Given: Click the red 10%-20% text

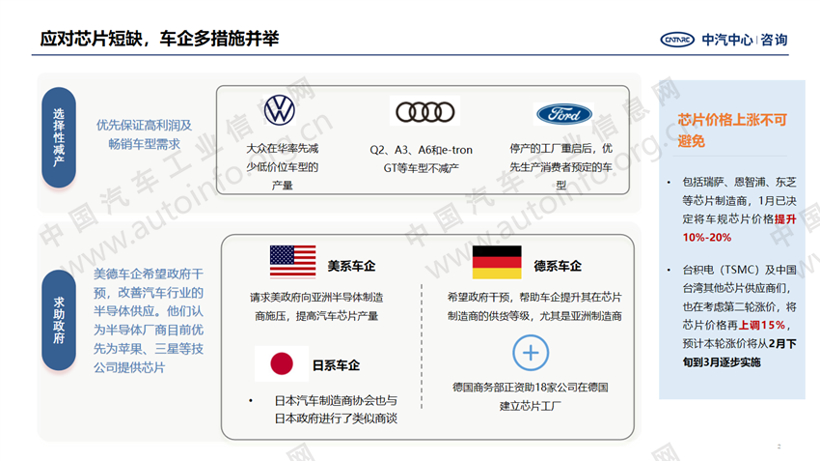Looking at the screenshot, I should tap(708, 237).
